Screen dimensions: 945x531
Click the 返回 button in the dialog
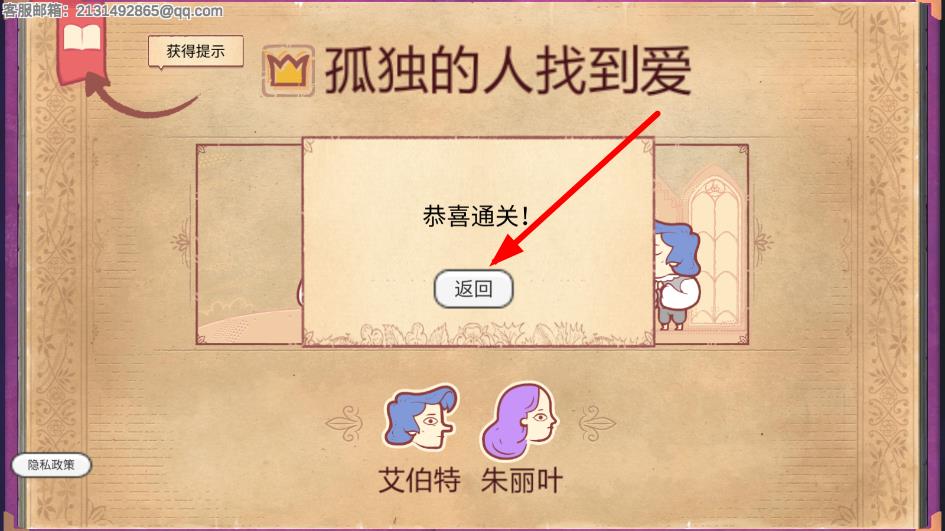pos(474,289)
